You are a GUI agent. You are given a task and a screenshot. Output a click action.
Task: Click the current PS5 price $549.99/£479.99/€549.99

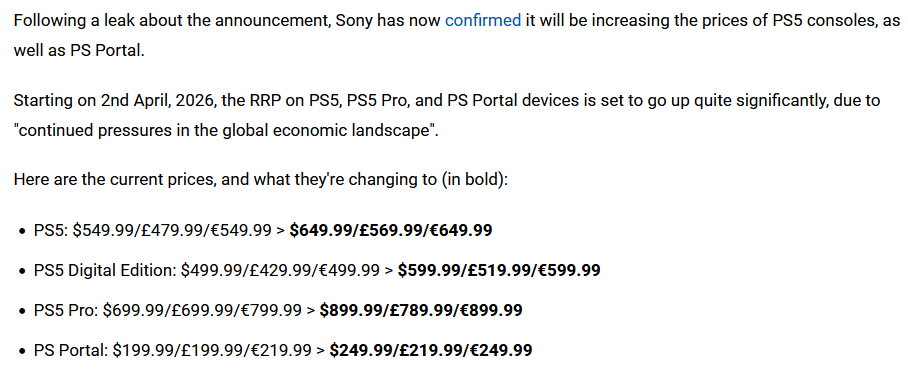[172, 231]
